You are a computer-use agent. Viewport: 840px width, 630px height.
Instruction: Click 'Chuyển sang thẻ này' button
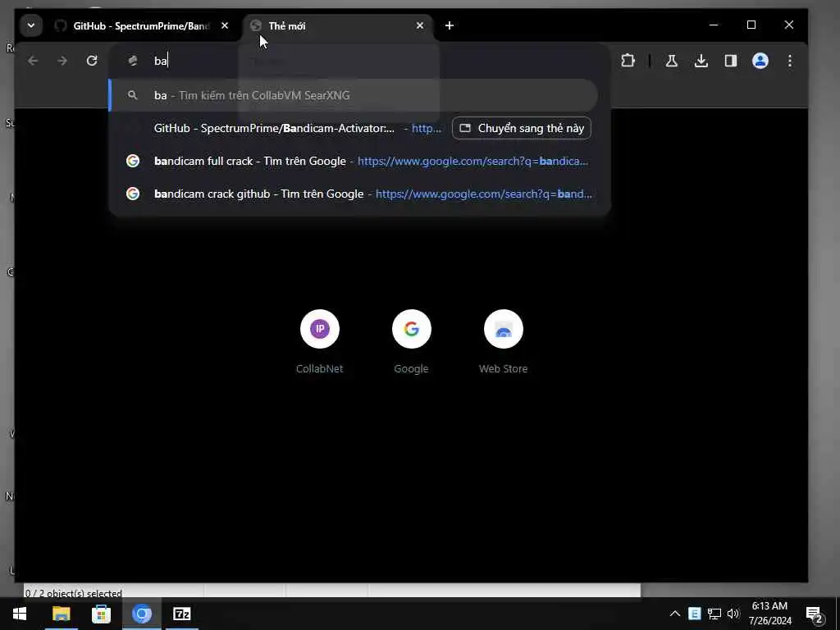point(522,128)
